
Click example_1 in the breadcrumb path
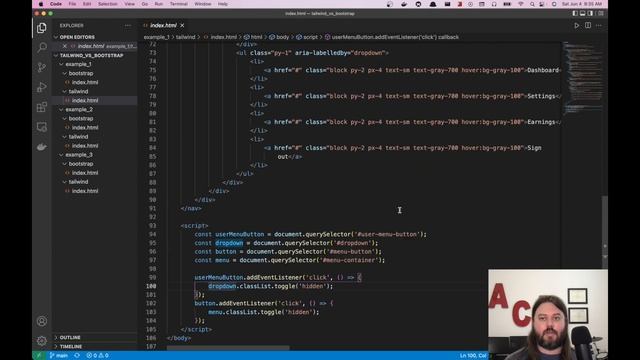(x=156, y=37)
